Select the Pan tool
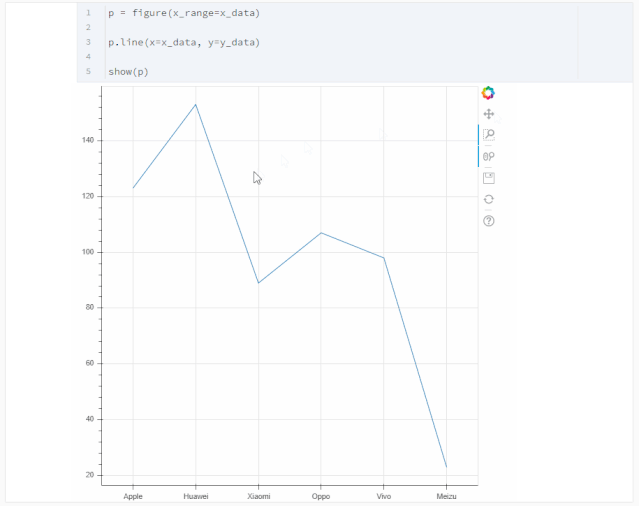 click(488, 114)
